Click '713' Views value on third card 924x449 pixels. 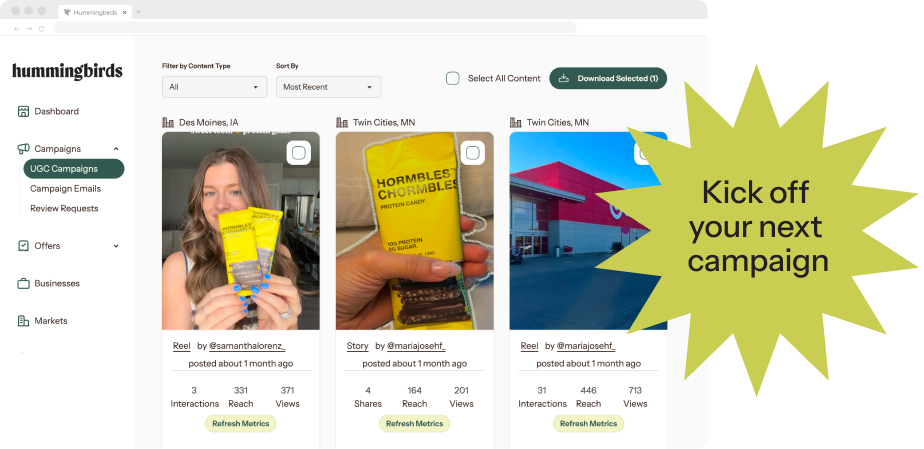(635, 391)
